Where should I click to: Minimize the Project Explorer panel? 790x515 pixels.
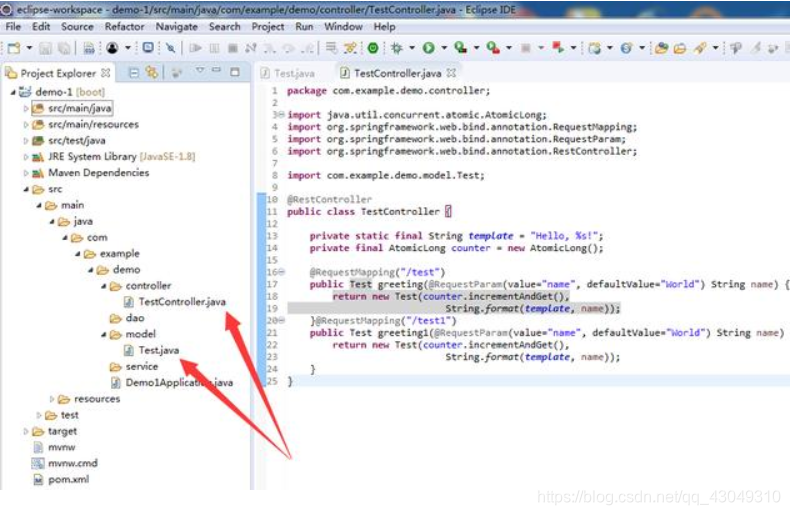point(217,70)
